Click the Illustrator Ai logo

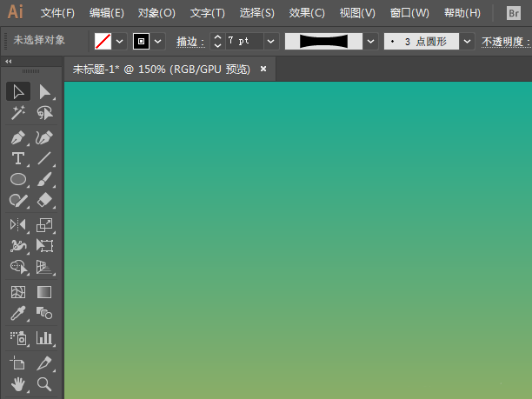tap(16, 12)
